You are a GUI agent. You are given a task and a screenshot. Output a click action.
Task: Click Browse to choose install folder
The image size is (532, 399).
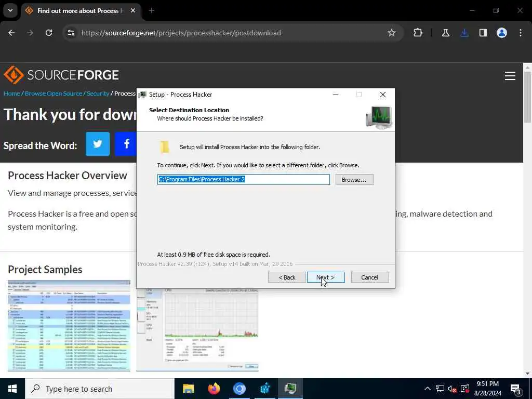point(354,179)
